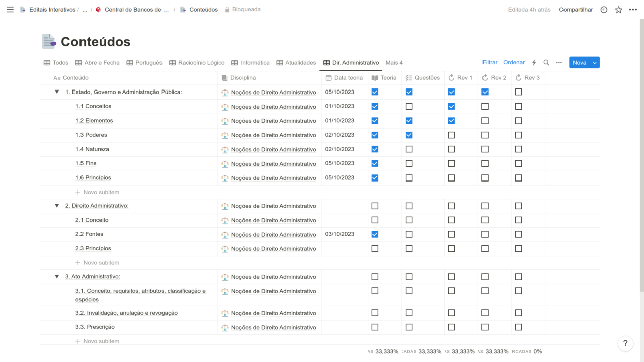644x362 pixels.
Task: Click the Questões column checklist icon
Action: 409,78
